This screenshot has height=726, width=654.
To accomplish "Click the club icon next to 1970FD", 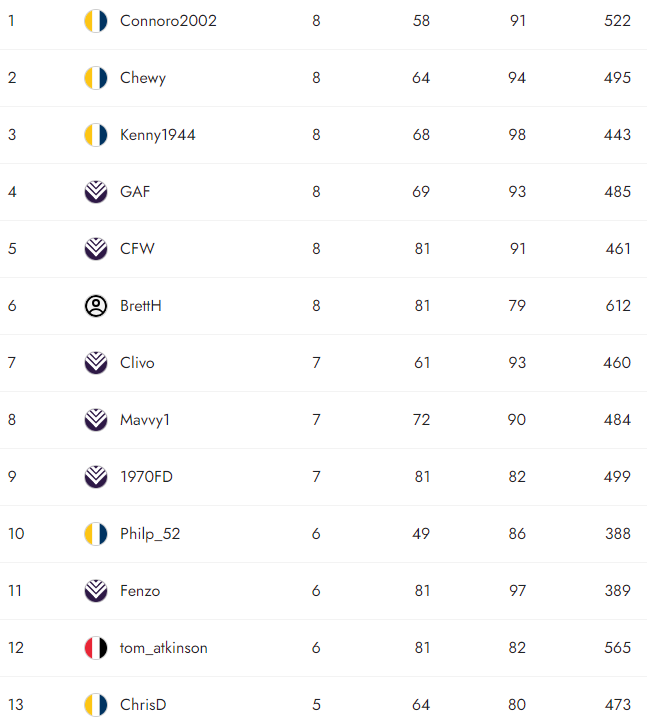I will (x=96, y=477).
